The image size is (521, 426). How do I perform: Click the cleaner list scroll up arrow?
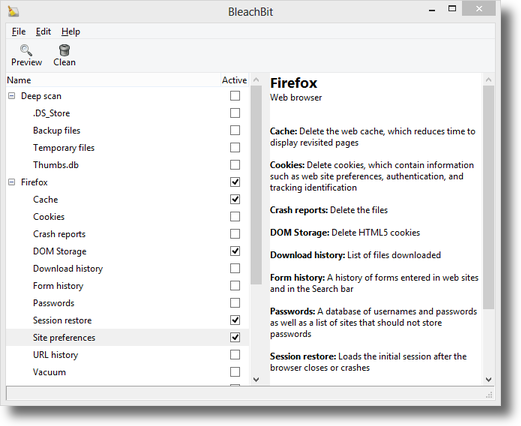pos(256,80)
